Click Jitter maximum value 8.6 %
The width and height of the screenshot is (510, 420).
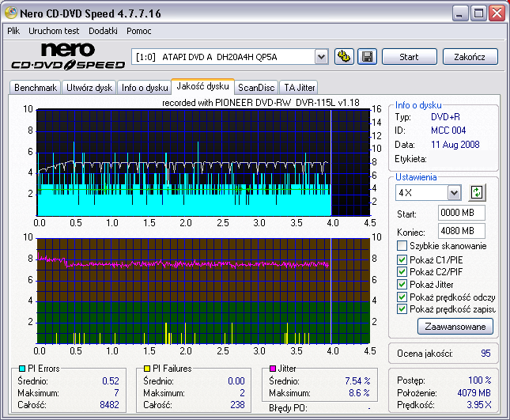pyautogui.click(x=359, y=393)
